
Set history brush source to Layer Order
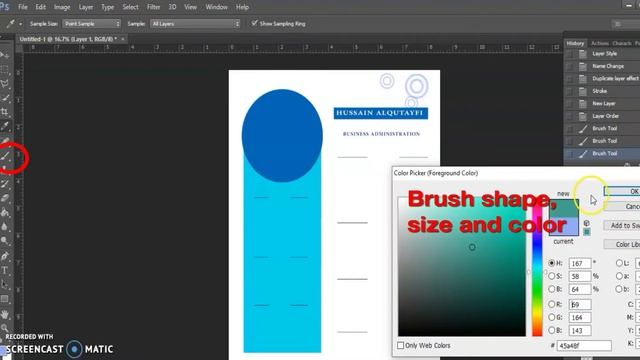570,116
